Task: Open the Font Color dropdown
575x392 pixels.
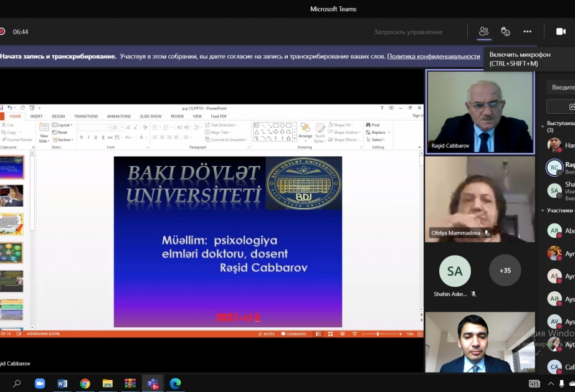Action: [x=142, y=138]
